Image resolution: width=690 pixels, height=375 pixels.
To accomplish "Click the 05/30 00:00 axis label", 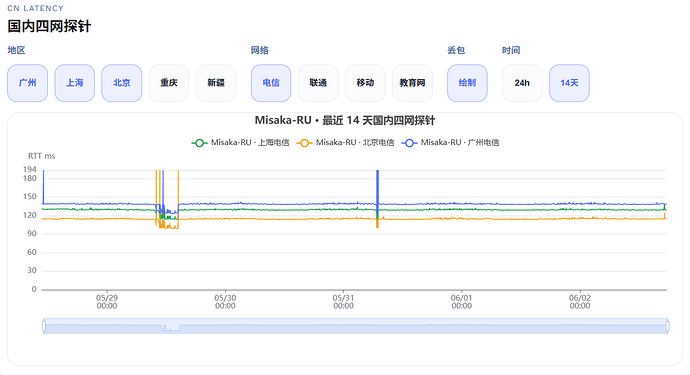I will 225,301.
